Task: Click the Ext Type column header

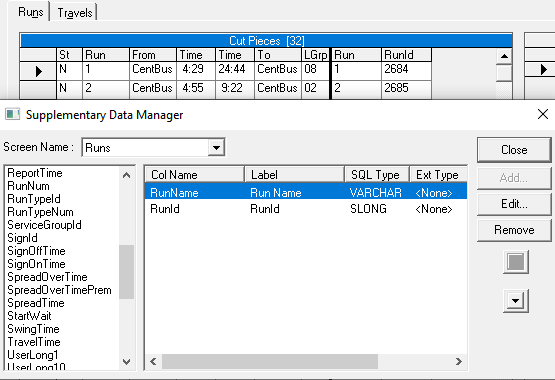Action: 438,175
